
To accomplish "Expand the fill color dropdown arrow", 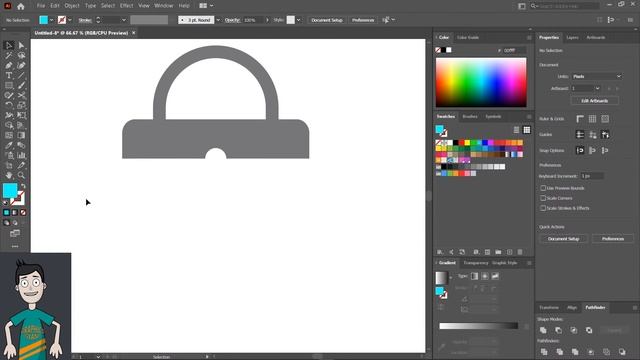I will (x=51, y=20).
